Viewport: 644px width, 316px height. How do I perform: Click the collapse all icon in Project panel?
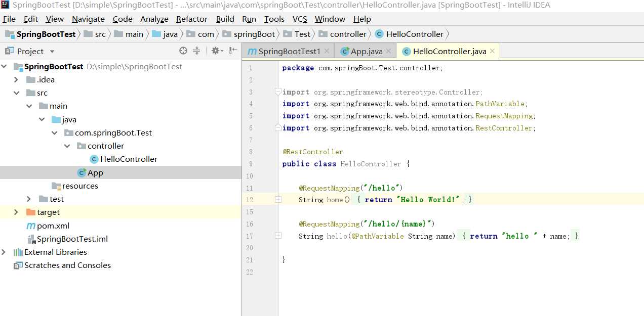[x=197, y=51]
